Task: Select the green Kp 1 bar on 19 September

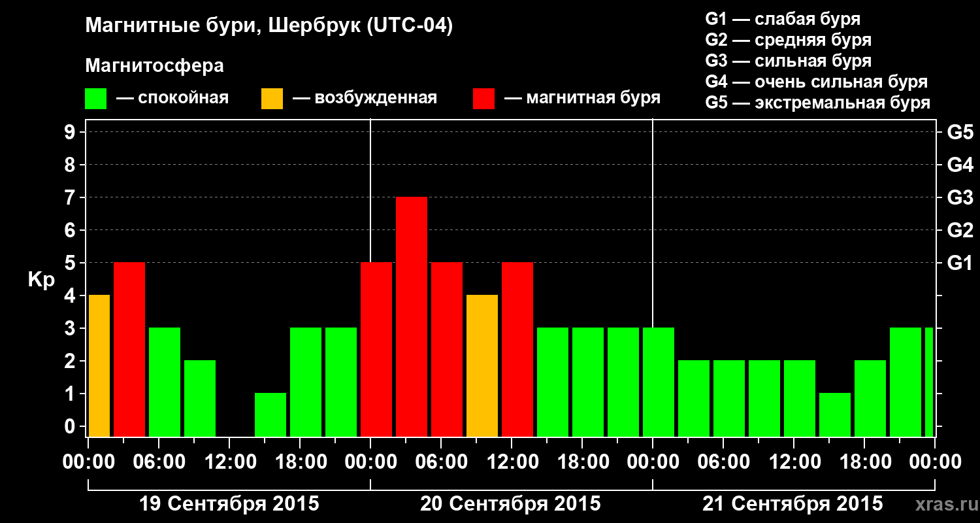Action: 270,414
